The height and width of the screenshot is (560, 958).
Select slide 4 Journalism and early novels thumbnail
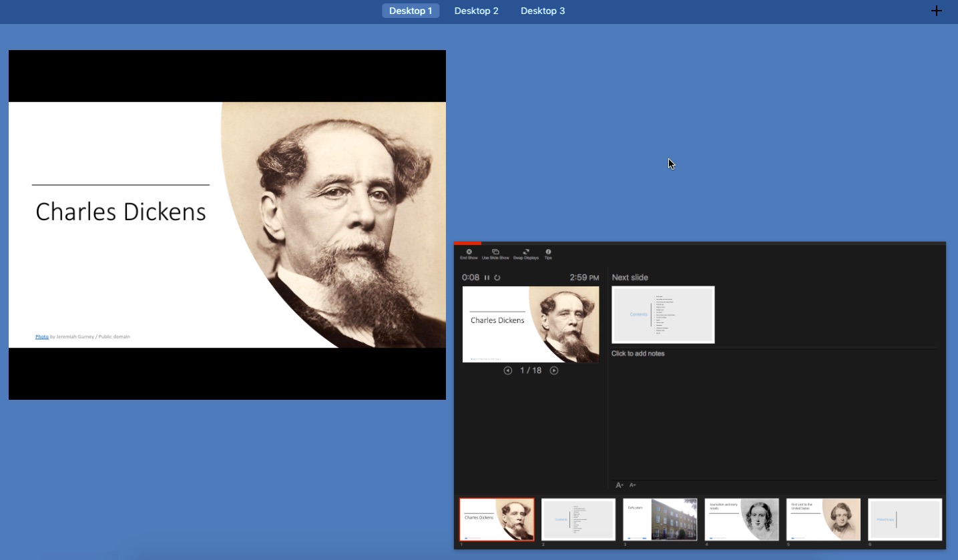tap(742, 519)
